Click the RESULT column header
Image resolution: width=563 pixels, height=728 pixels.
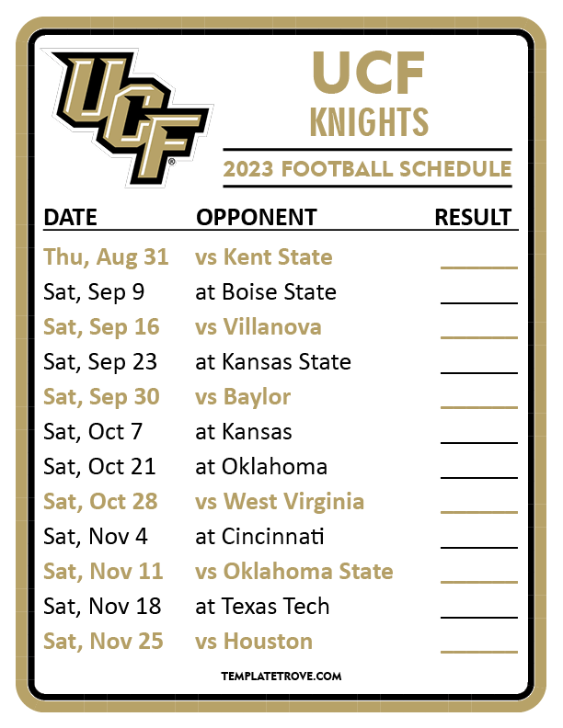pos(473,217)
